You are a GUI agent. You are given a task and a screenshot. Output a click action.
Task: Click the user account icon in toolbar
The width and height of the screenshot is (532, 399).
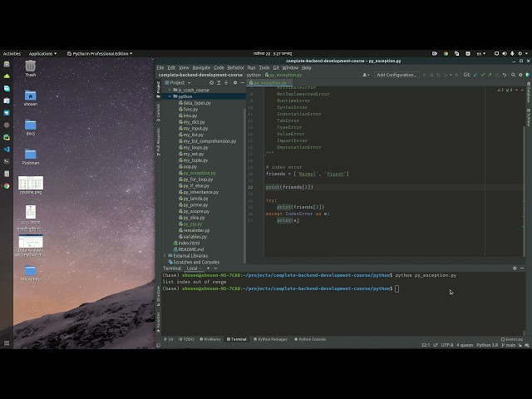pos(366,75)
